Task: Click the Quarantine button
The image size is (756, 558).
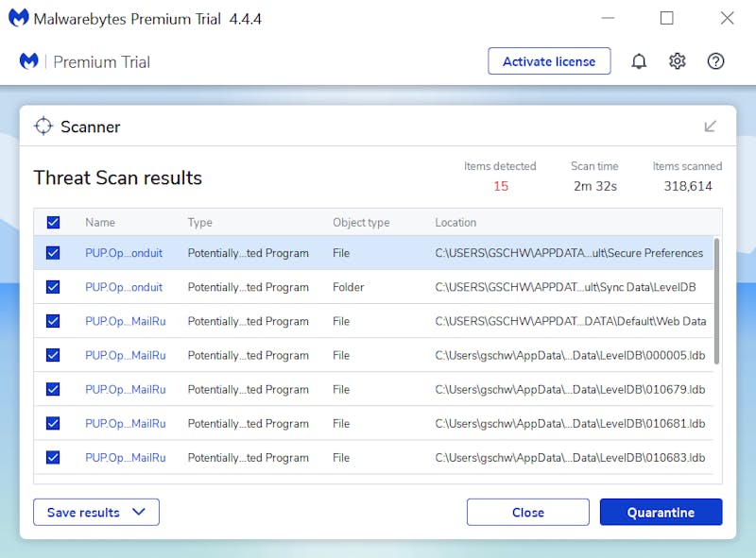Action: pos(661,513)
